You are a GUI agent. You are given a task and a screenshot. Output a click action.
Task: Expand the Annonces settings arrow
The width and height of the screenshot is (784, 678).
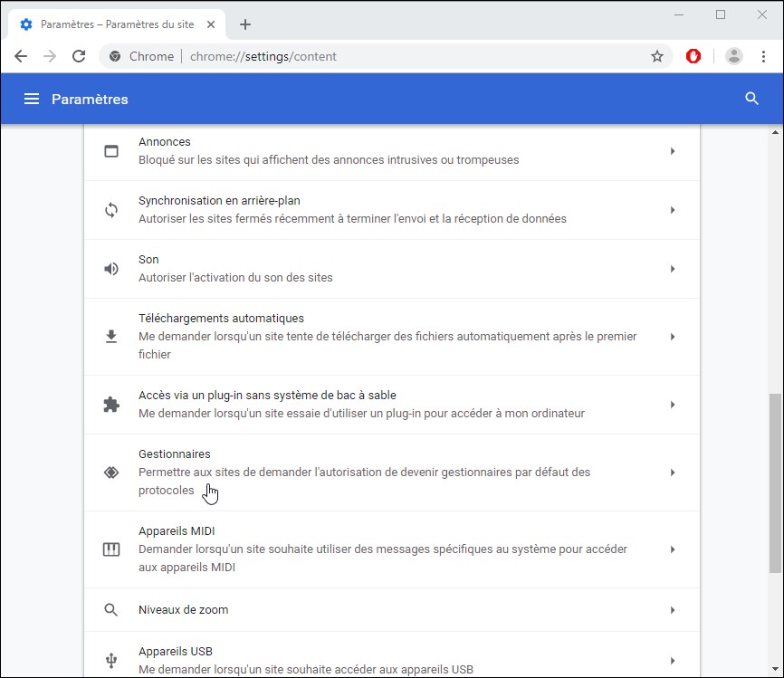pos(673,151)
